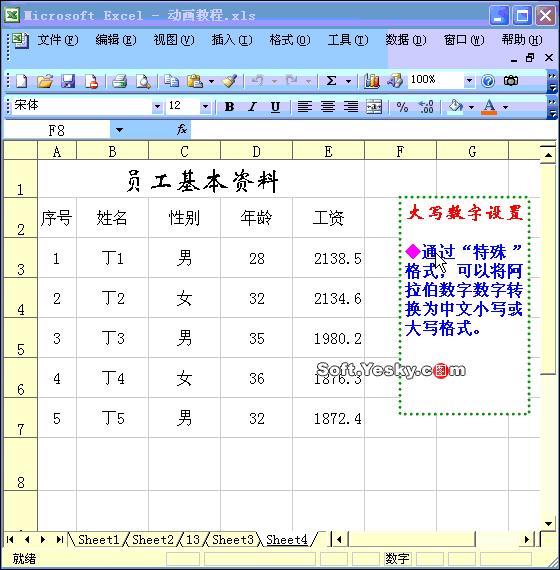Click Increase Decimal icon
Viewport: 560px width, 570px height.
coord(425,107)
